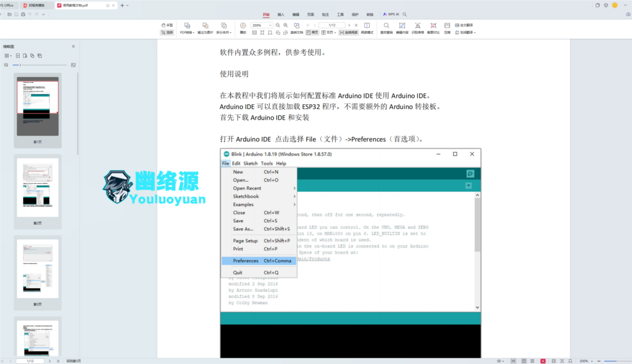The height and width of the screenshot is (364, 632).
Task: Switch to the 页面 ribbon tab
Action: coord(310,15)
